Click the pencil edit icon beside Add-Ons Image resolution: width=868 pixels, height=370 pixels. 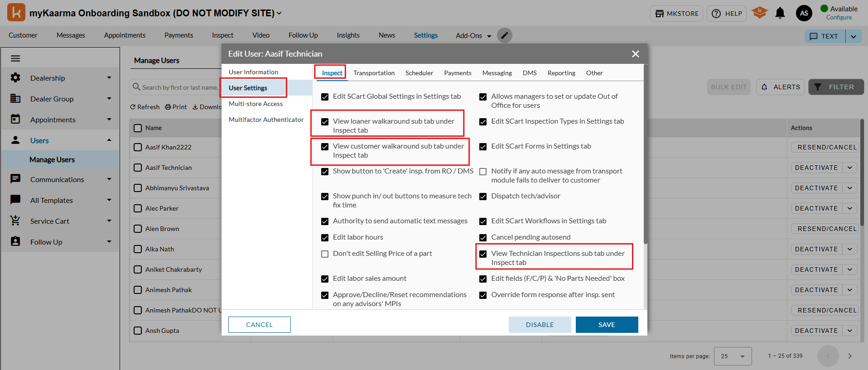tap(505, 35)
